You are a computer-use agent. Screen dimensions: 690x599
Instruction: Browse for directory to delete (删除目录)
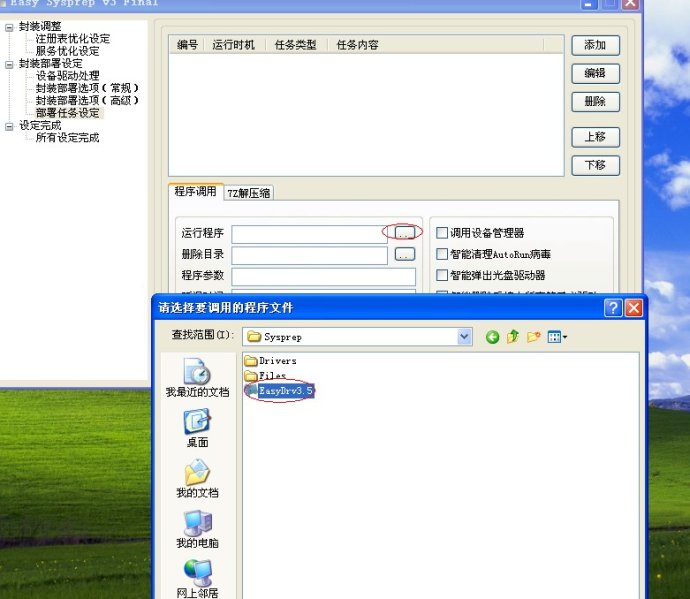click(x=405, y=254)
